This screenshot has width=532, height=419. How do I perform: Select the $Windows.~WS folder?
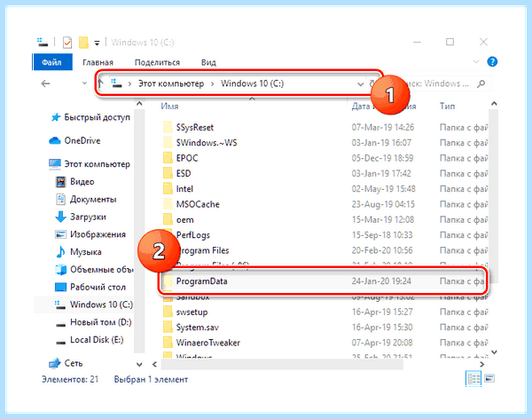207,143
